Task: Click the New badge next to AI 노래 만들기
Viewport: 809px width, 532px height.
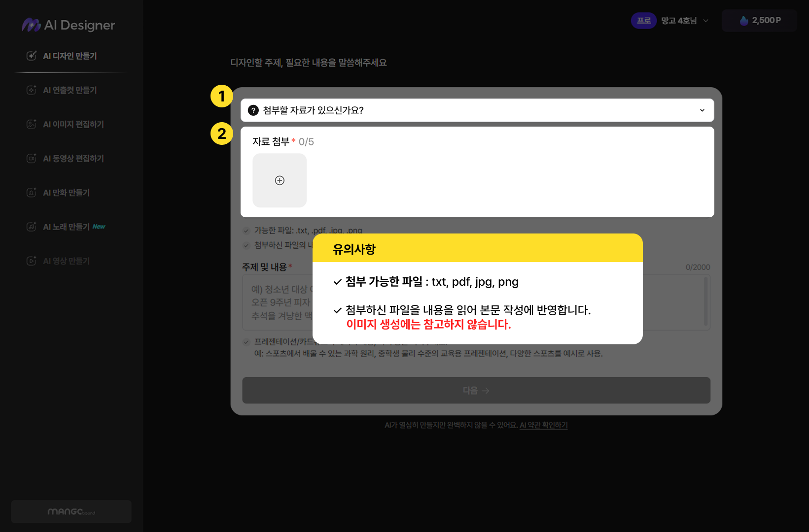Action: click(99, 227)
